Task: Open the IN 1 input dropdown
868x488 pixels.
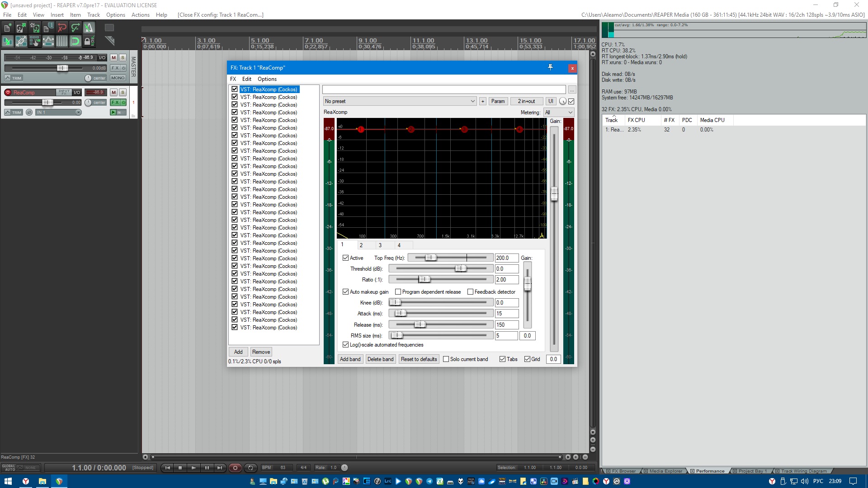Action: coord(59,113)
